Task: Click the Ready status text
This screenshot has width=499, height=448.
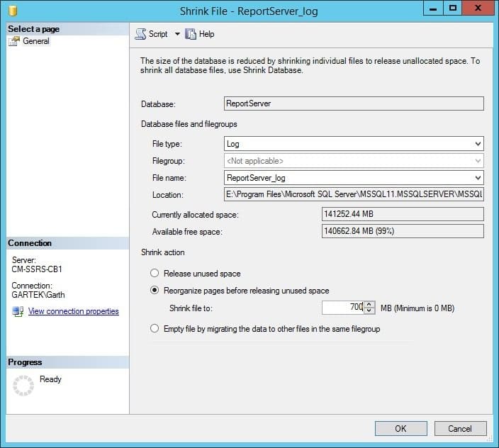Action: click(50, 379)
